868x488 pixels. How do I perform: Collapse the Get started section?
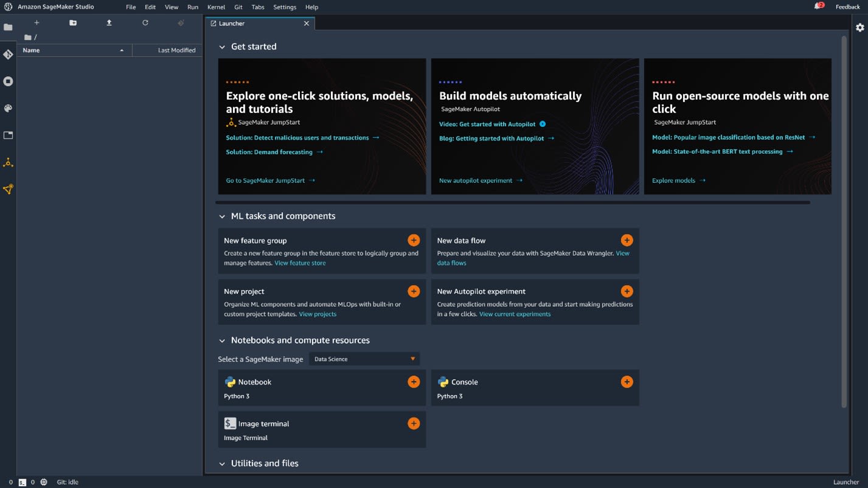click(x=222, y=47)
